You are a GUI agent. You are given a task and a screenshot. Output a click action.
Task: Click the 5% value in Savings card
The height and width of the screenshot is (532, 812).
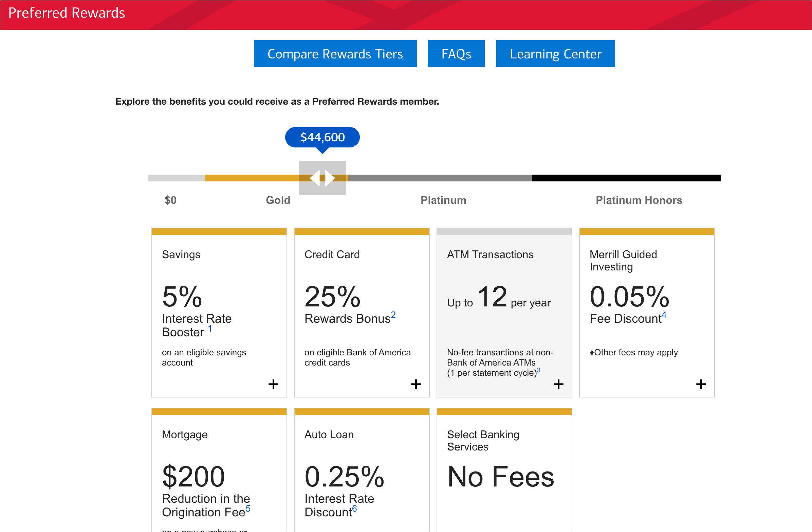(x=182, y=296)
